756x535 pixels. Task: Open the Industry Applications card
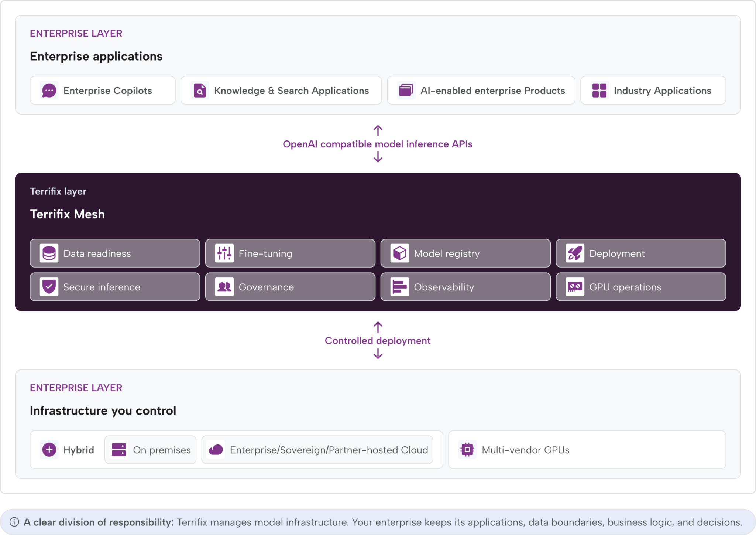click(x=653, y=91)
